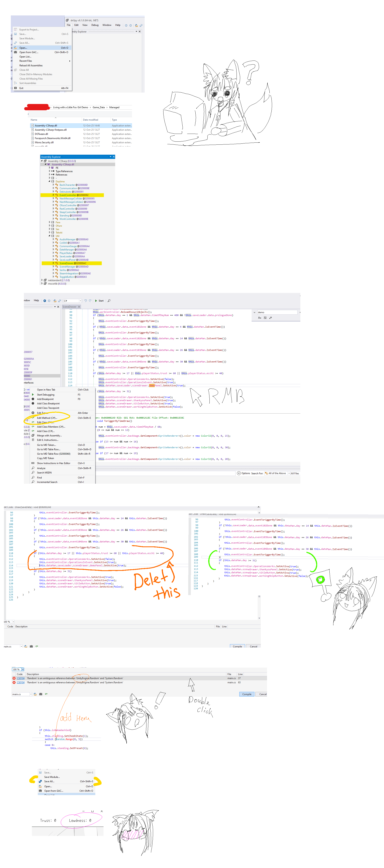Open the CS0104 link on the line 63 row

coord(21,682)
